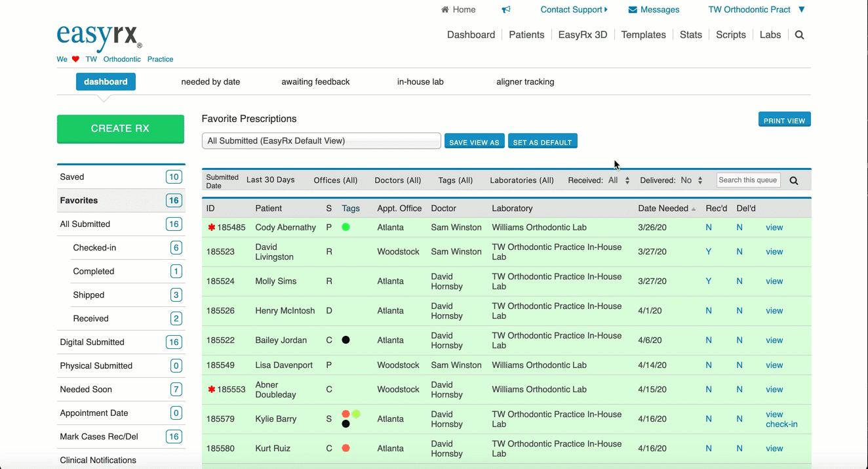The height and width of the screenshot is (469, 868).
Task: Toggle Rec'd N for Lisa Davenport
Action: pyautogui.click(x=709, y=365)
